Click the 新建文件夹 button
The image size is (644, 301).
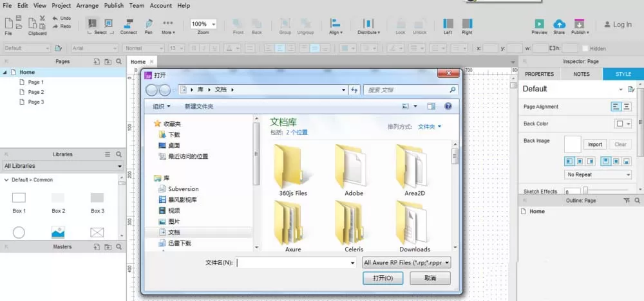[x=199, y=106]
